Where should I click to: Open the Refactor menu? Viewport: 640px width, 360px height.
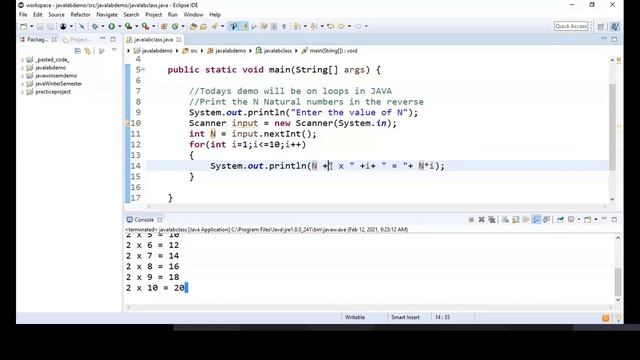click(x=80, y=15)
